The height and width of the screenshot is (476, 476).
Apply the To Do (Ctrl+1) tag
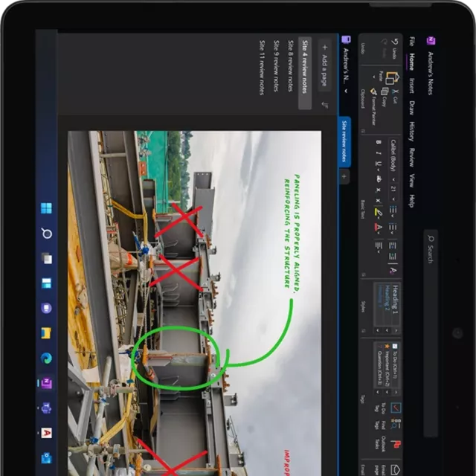(x=394, y=361)
